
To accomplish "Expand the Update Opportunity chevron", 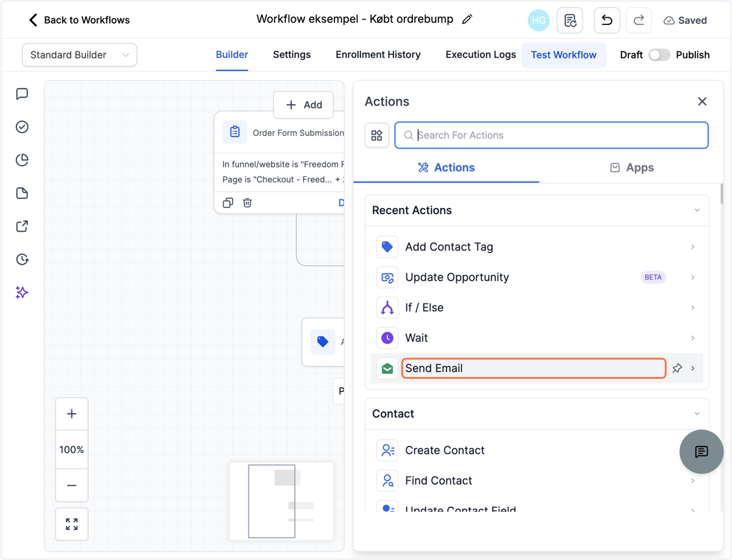I will pyautogui.click(x=693, y=278).
